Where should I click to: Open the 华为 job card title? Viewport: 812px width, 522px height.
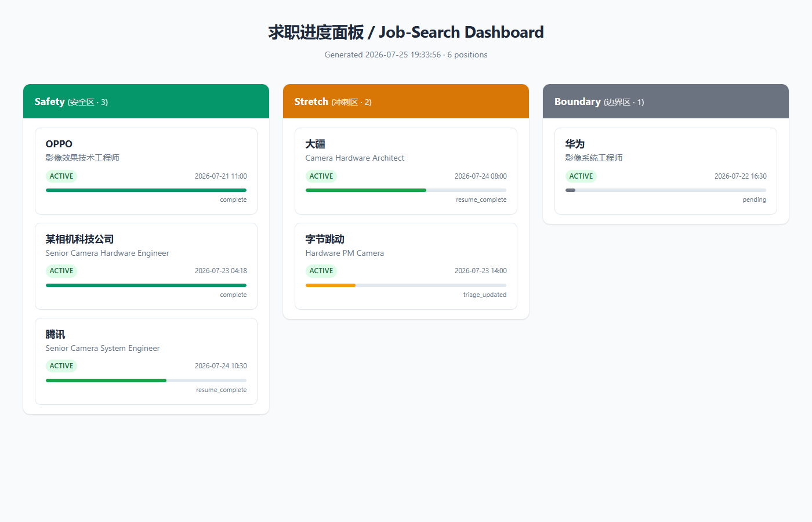click(x=575, y=144)
